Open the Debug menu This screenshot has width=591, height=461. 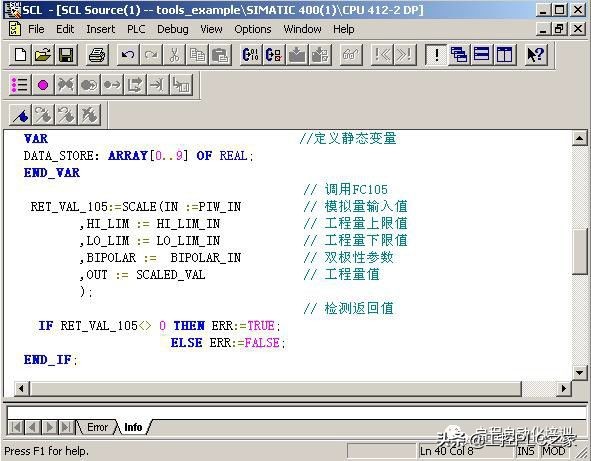click(173, 29)
